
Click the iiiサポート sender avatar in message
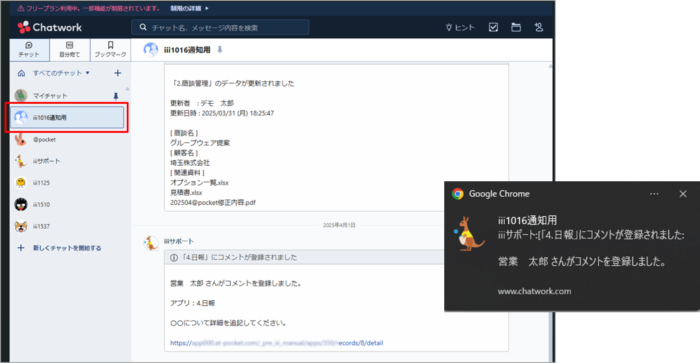pyautogui.click(x=151, y=243)
